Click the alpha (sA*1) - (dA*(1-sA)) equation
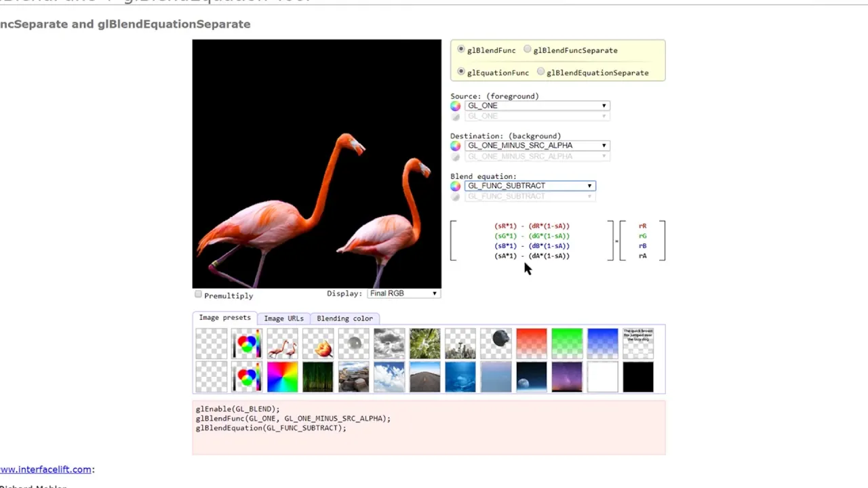Image resolution: width=868 pixels, height=488 pixels. coord(532,256)
